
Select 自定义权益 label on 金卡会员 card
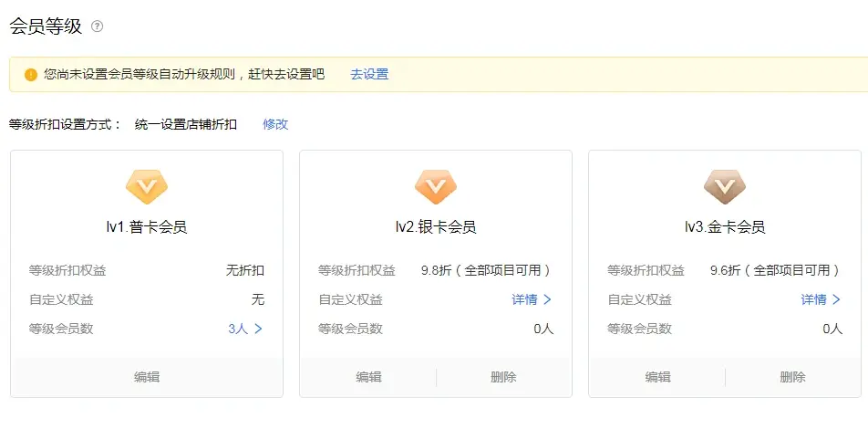640,300
